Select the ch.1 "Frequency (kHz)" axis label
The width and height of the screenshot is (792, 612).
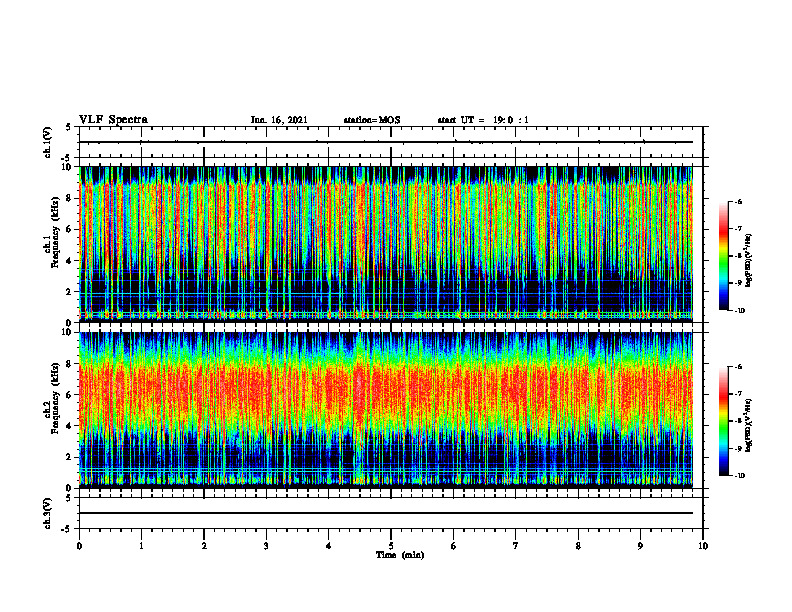56,233
